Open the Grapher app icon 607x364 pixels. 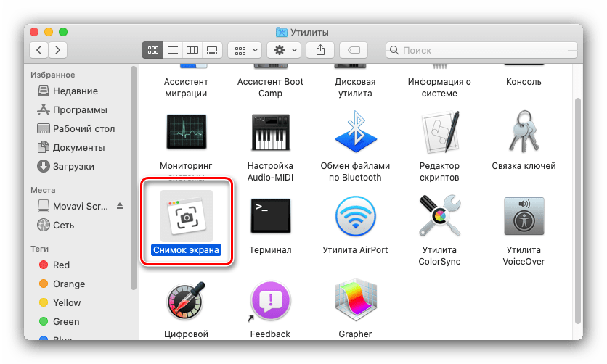[x=355, y=300]
